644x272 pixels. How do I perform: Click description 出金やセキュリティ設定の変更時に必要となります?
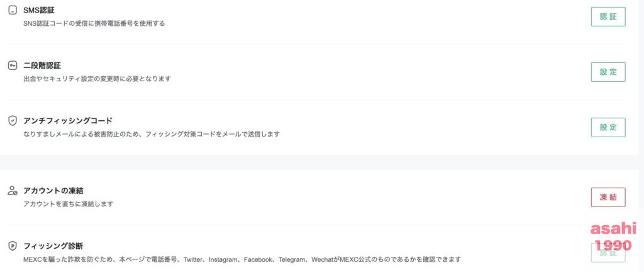click(x=97, y=79)
